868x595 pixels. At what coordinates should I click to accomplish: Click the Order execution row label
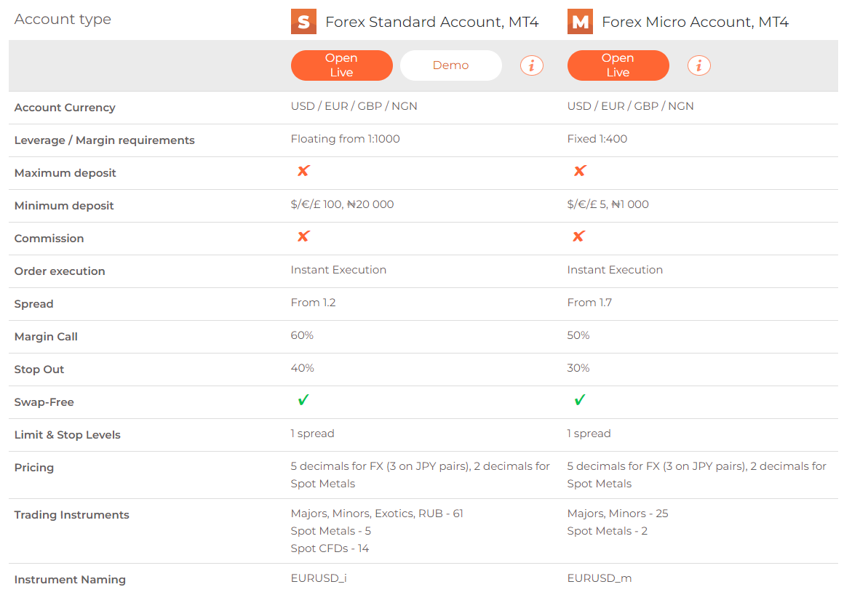(60, 271)
